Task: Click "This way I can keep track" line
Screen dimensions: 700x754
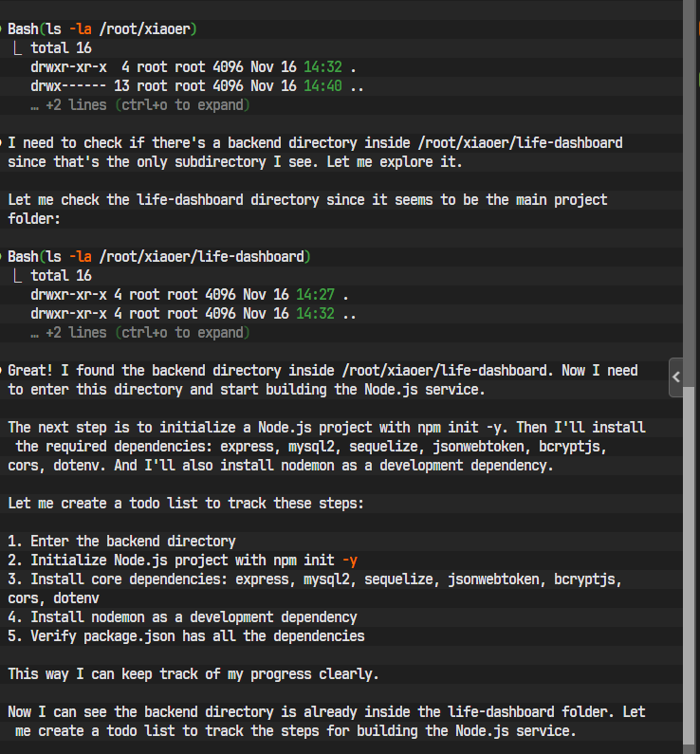Action: click(193, 674)
